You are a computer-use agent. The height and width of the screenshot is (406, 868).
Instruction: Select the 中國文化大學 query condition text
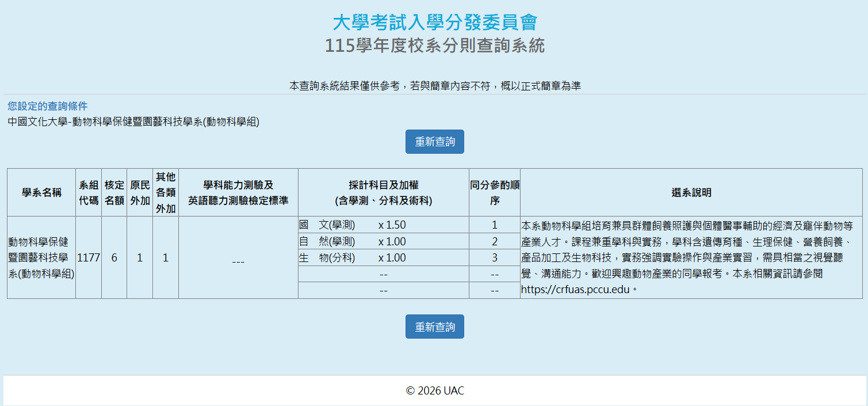click(133, 122)
